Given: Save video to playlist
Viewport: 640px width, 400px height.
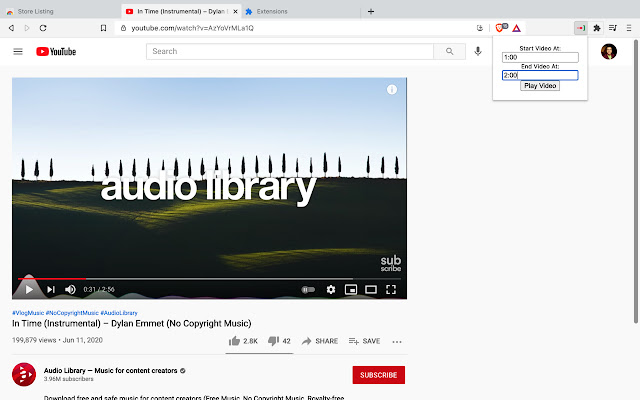Looking at the screenshot, I should tap(364, 341).
